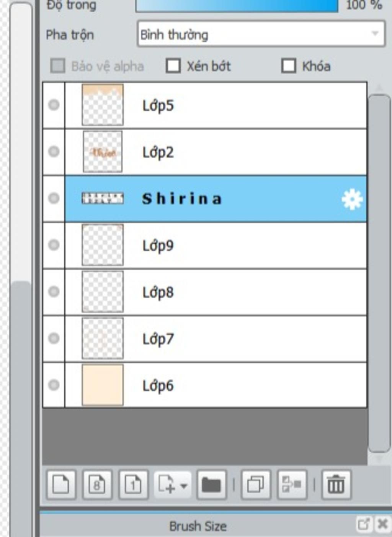Viewport: 392px width, 537px height.
Task: Open the Pha trộn blending dropdown
Action: (261, 34)
